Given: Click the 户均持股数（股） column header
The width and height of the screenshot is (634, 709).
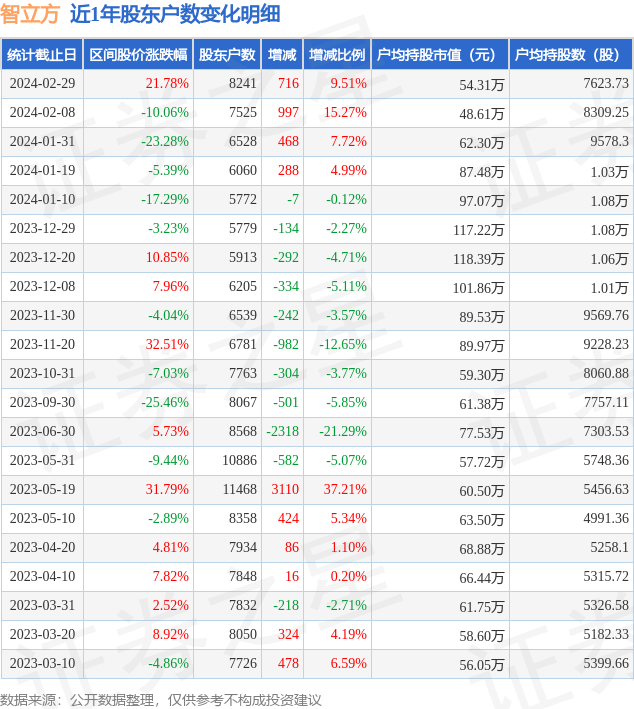Looking at the screenshot, I should [x=571, y=55].
